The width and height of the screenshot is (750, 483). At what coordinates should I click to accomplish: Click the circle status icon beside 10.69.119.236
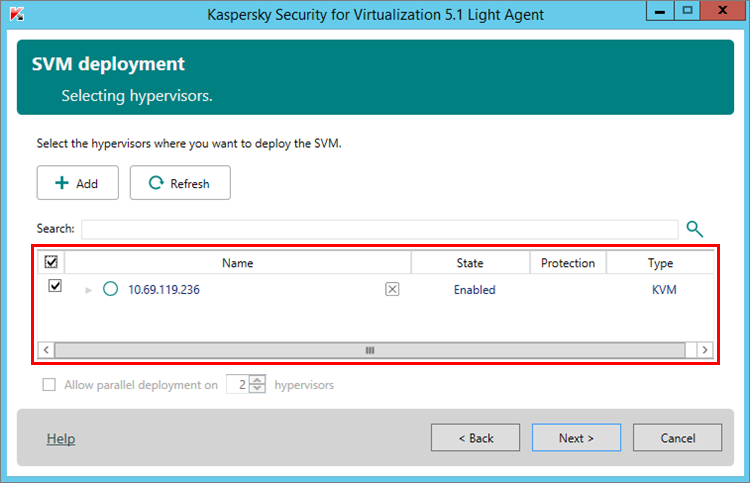pos(110,289)
